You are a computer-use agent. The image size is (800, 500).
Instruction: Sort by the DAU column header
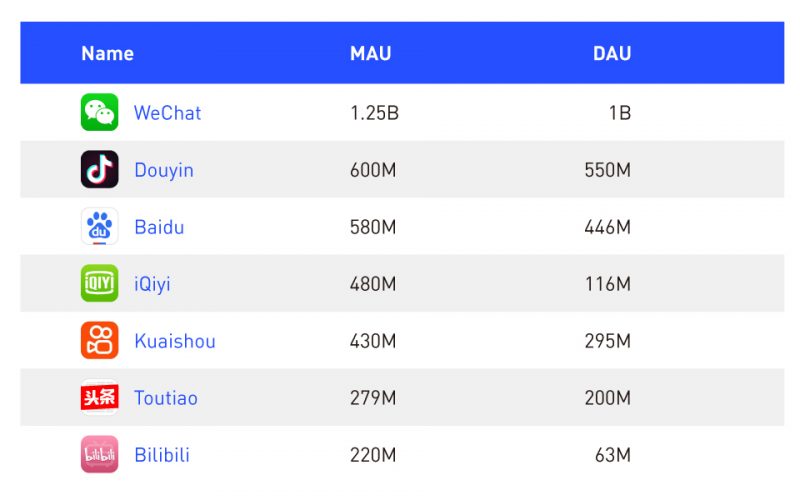[x=612, y=54]
